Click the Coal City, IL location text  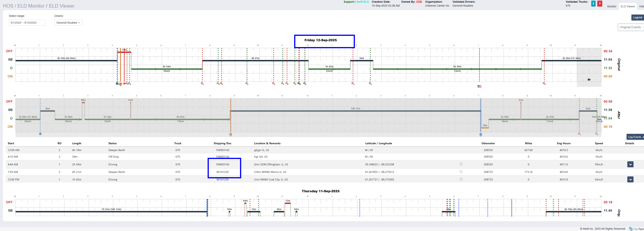(271, 179)
